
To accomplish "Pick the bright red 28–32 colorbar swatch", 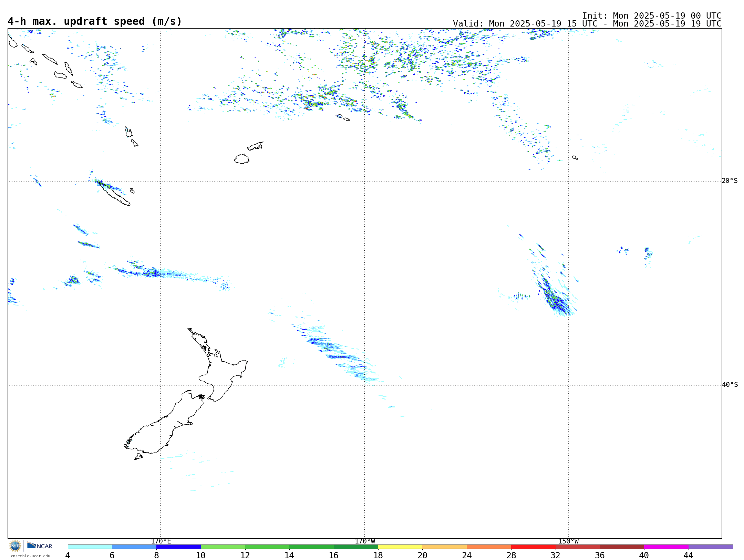I will tap(534, 547).
